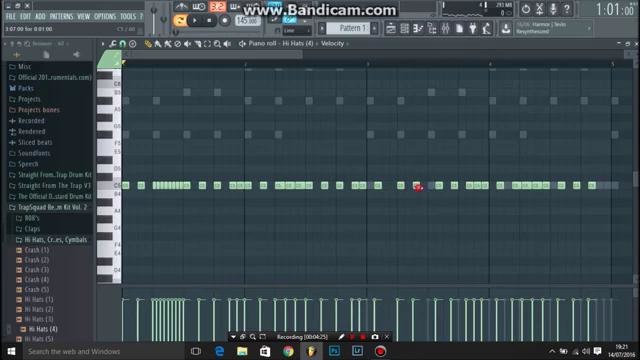Open the Browser/plugin picker view icon

pos(432,29)
